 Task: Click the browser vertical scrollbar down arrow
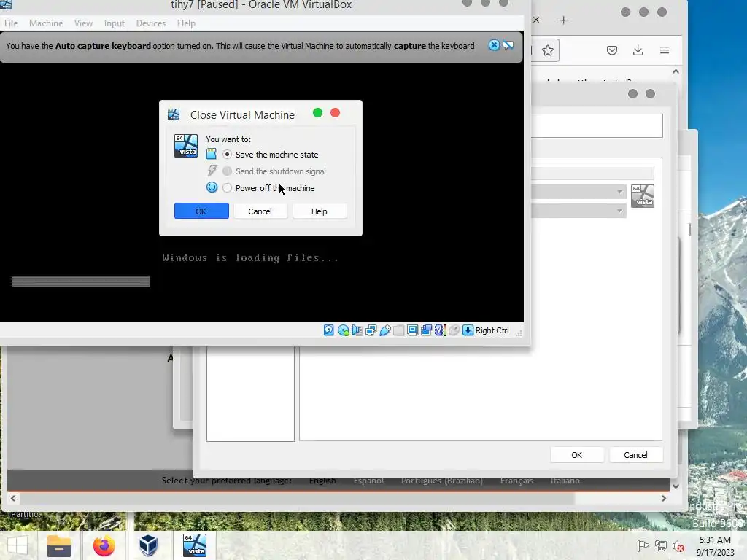676,486
